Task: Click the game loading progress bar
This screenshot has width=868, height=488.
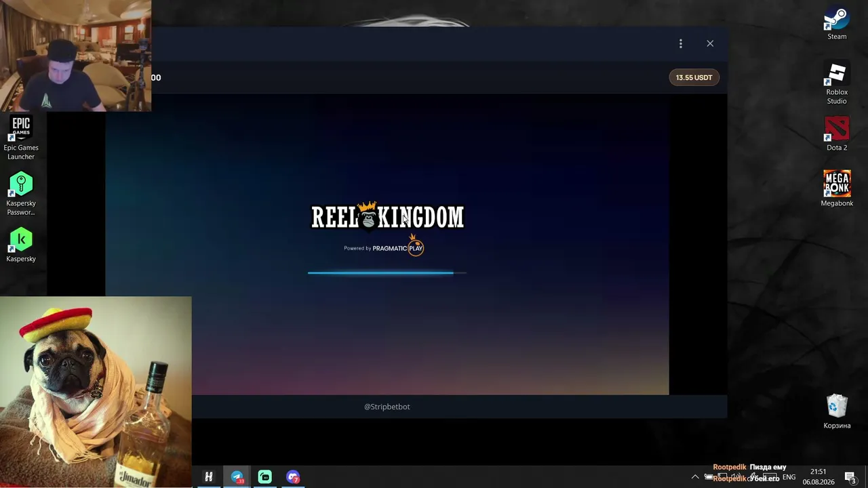Action: (x=387, y=273)
